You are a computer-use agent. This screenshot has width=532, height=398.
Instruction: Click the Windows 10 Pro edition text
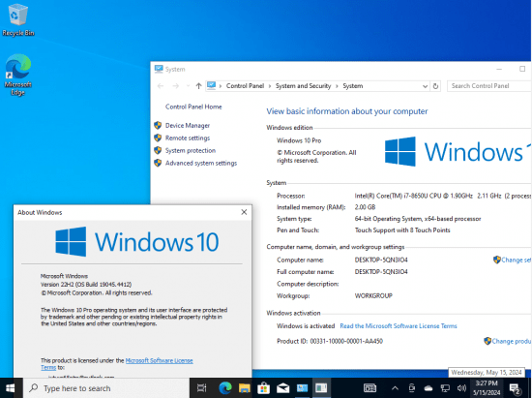tap(299, 140)
